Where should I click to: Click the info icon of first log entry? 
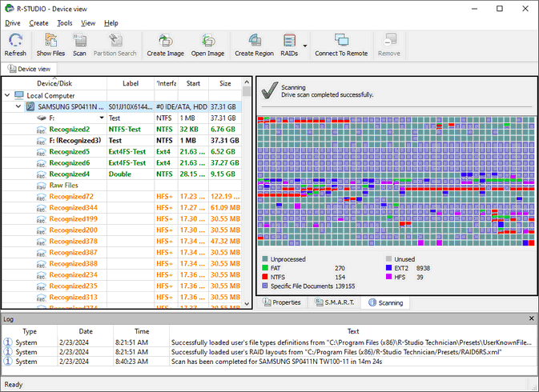pyautogui.click(x=7, y=342)
